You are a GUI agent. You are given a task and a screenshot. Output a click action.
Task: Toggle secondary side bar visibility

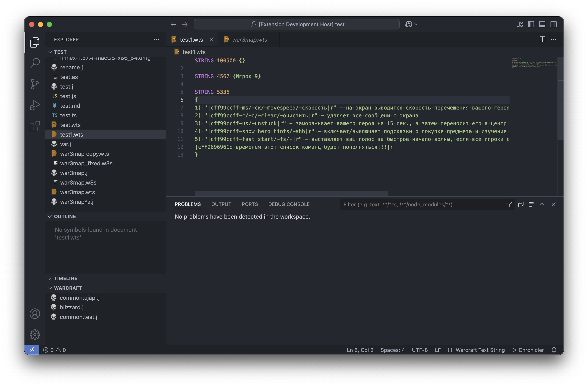point(553,24)
